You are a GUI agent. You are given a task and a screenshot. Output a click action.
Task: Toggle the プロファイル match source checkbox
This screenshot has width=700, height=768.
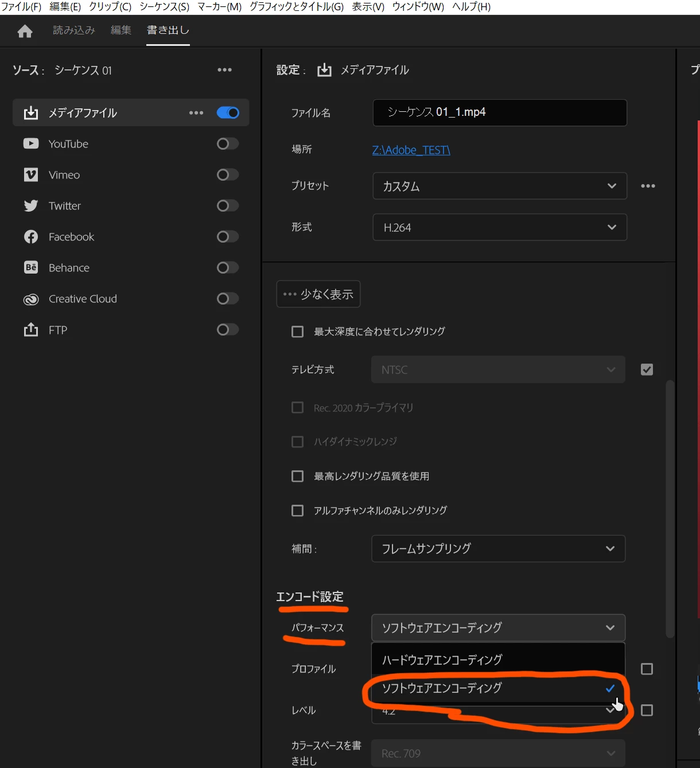click(647, 669)
